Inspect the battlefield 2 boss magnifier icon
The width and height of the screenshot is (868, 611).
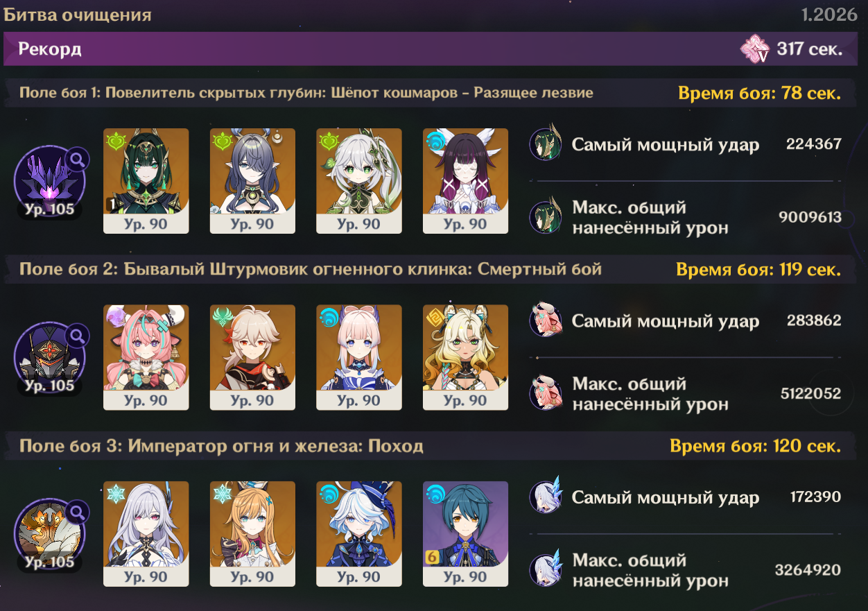click(78, 336)
